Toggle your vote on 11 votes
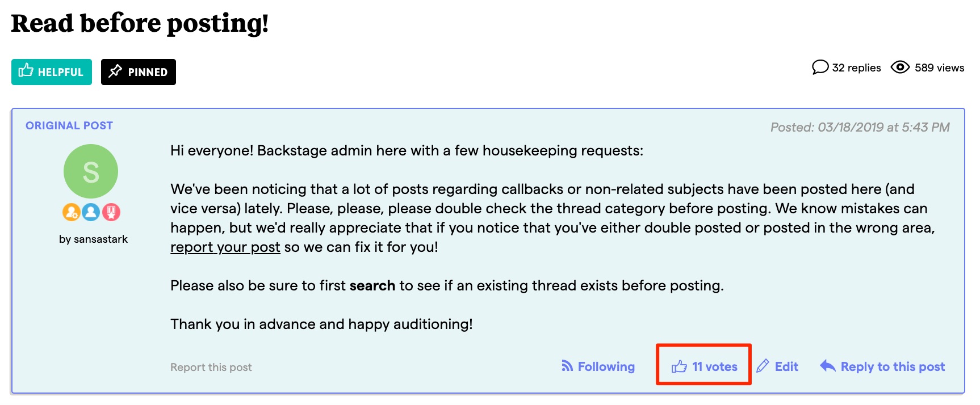 point(704,366)
